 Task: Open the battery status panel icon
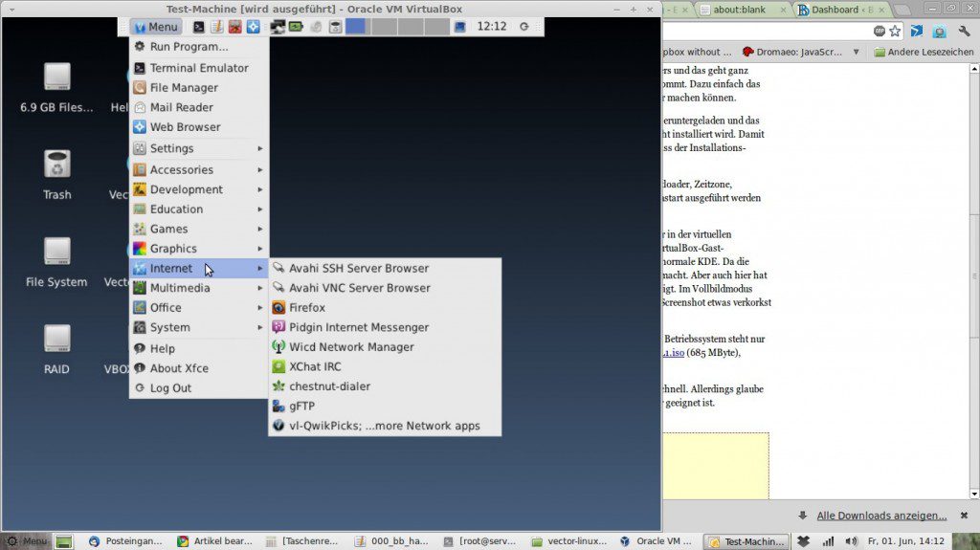[296, 27]
